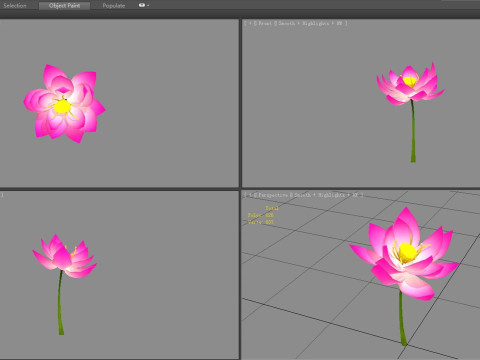
Task: Click the Perspective viewport name label
Action: 272,195
